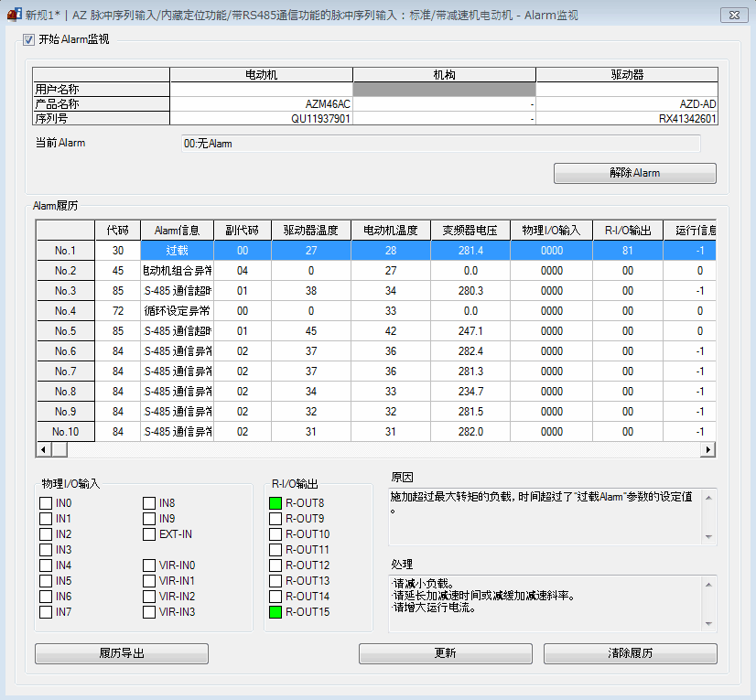Viewport: 756px width, 700px height.
Task: Click the Alarm信息 column header
Action: (x=177, y=230)
